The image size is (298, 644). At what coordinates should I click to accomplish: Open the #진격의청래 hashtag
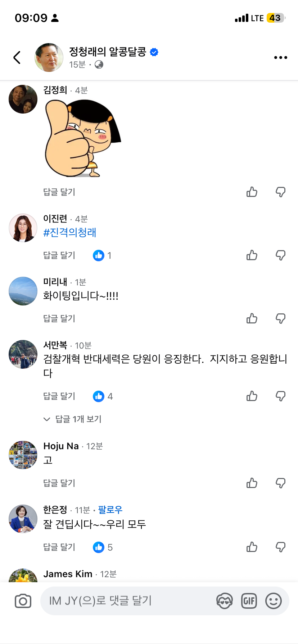[70, 233]
